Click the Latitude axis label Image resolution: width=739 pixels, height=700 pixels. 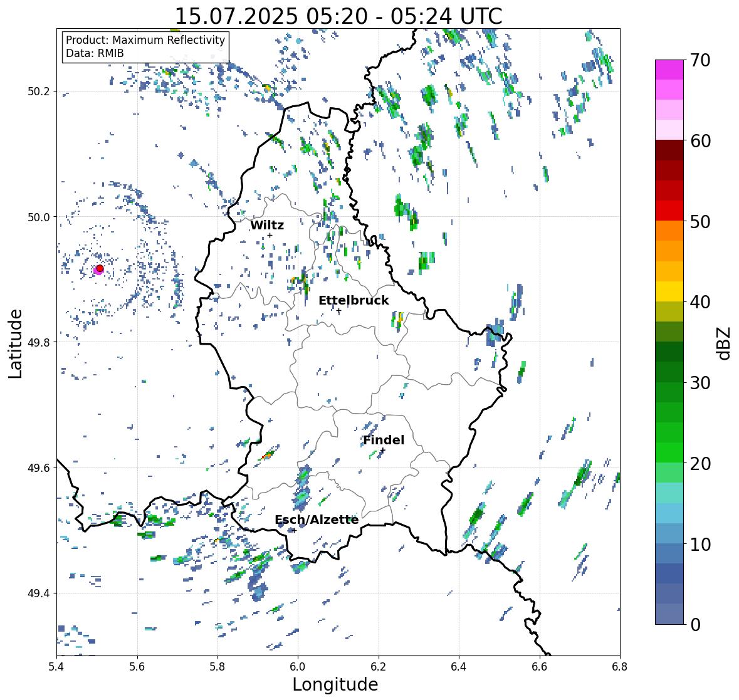(16, 343)
